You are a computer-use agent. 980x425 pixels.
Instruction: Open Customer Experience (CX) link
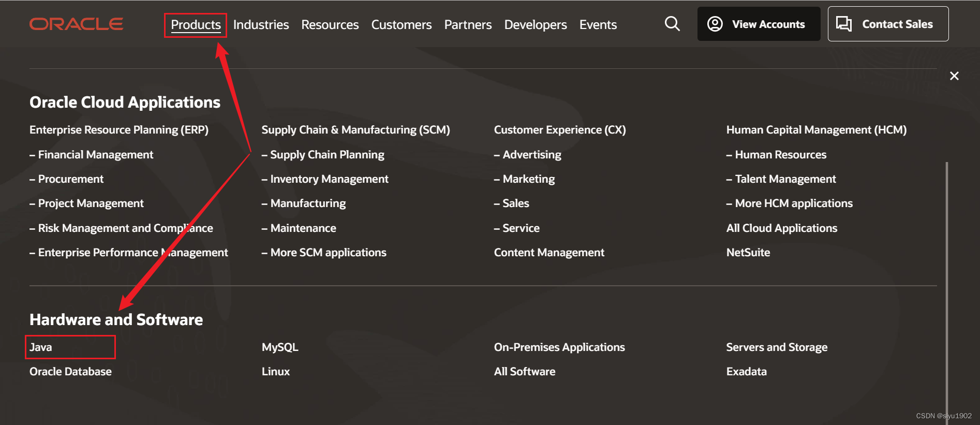pos(560,130)
